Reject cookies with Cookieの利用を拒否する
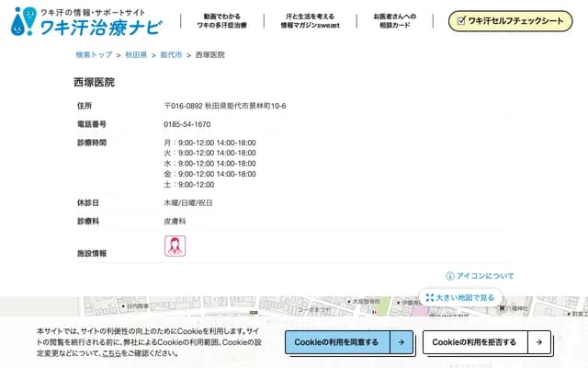Viewport: 588px width, 368px height. (x=474, y=342)
